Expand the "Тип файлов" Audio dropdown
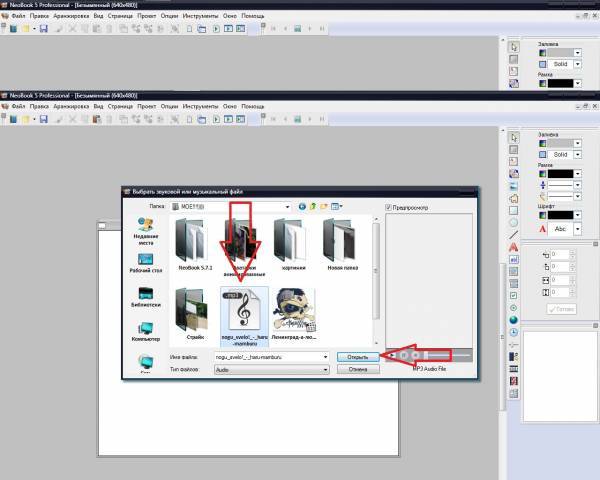 coord(325,369)
